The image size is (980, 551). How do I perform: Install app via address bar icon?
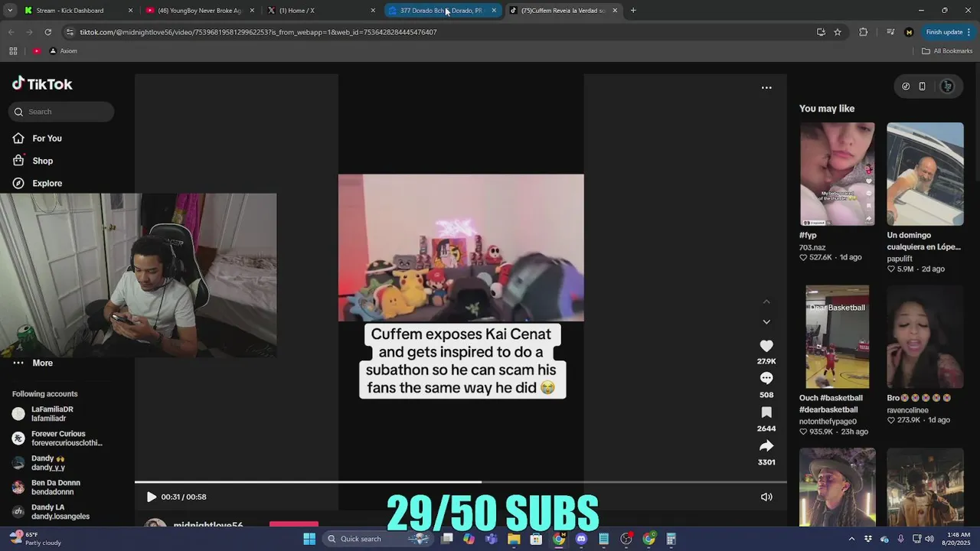[821, 32]
